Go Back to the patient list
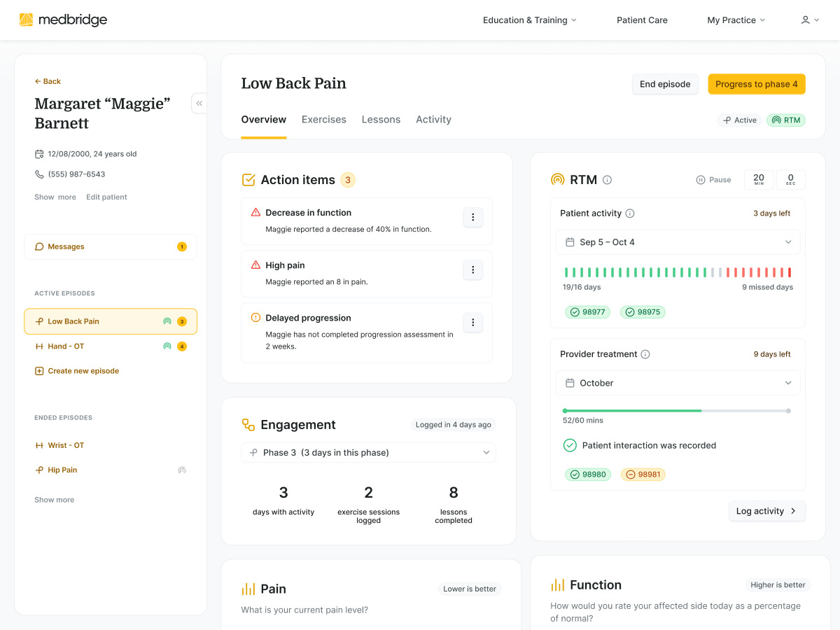This screenshot has height=630, width=840. tap(48, 81)
